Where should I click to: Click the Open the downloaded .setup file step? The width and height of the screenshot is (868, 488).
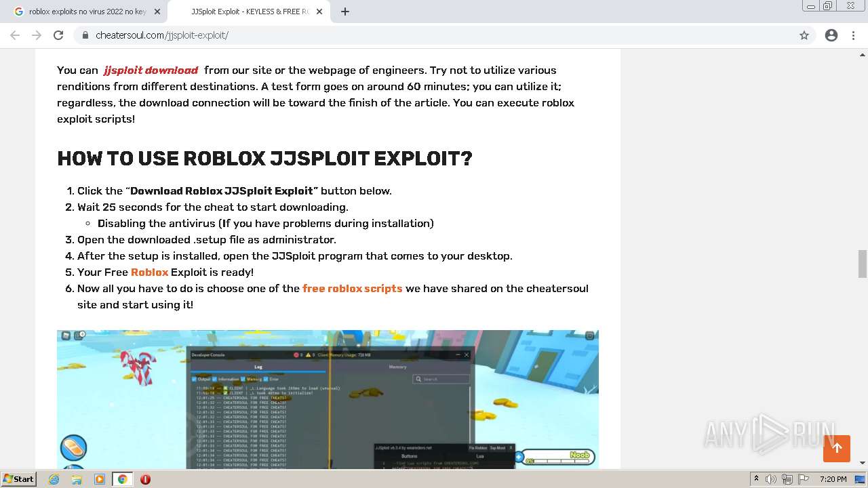point(207,239)
